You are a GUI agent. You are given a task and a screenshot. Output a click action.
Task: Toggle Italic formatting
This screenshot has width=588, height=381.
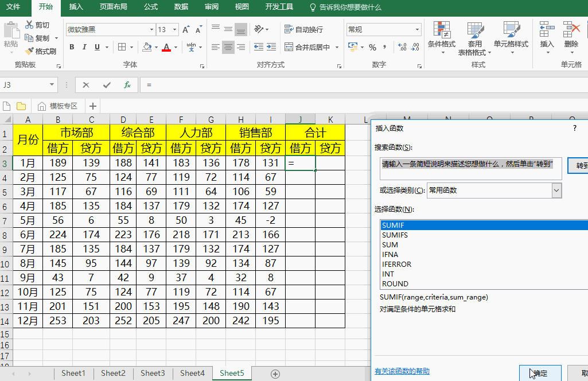coord(84,47)
